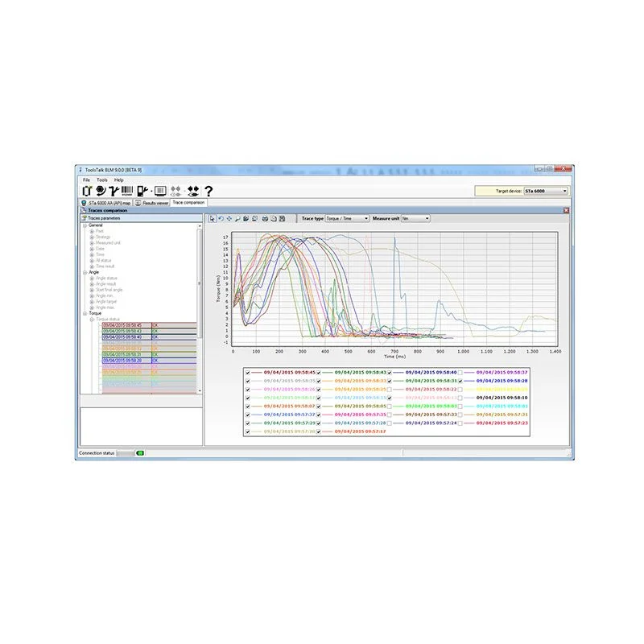644x644 pixels.
Task: Open the Measure unit dropdown
Action: [415, 218]
